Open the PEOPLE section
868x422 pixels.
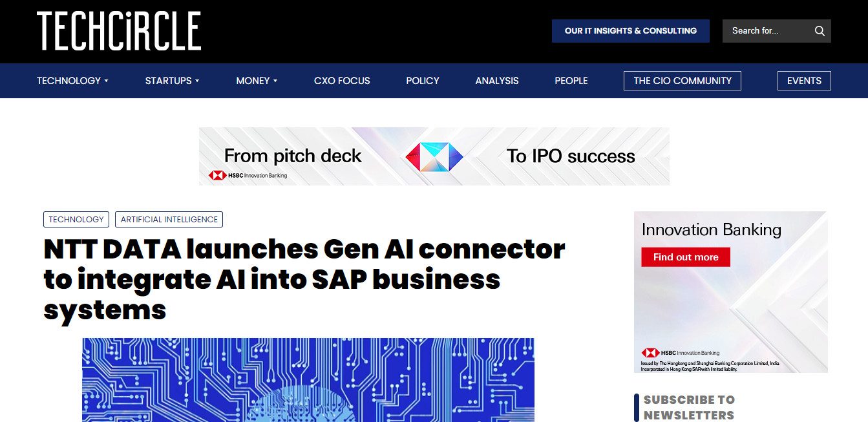[571, 80]
